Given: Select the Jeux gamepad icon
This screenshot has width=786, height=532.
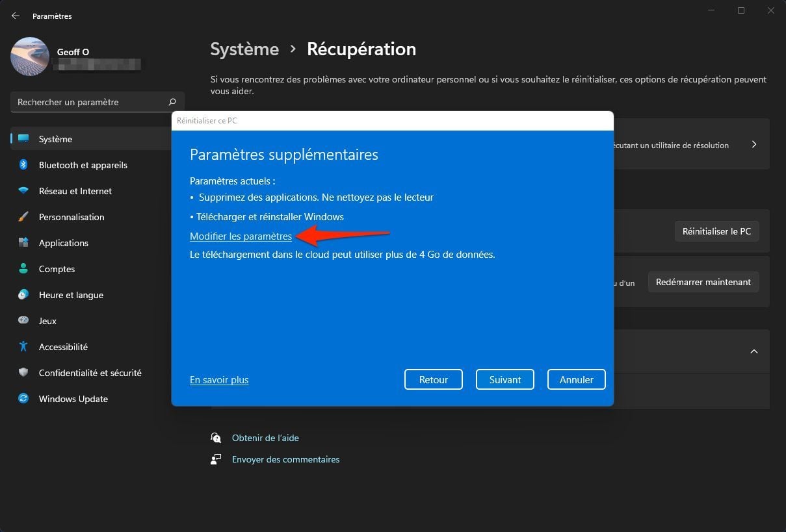Looking at the screenshot, I should pos(23,321).
